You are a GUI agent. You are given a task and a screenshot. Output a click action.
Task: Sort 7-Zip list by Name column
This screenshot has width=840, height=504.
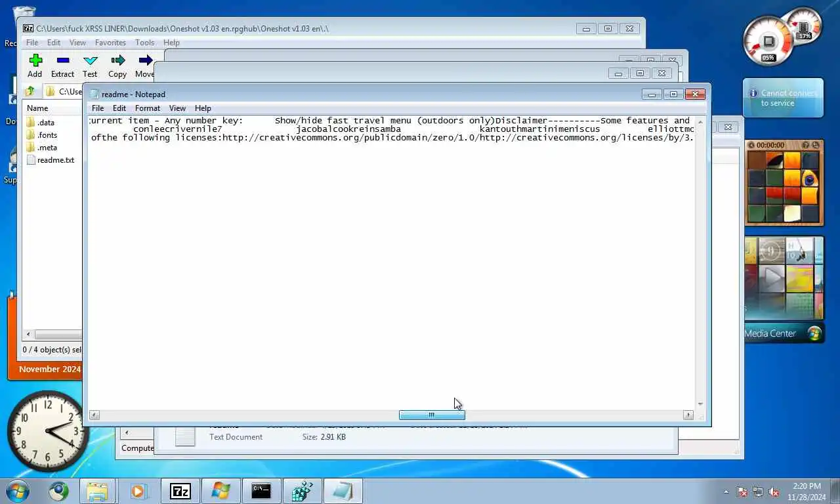[37, 108]
